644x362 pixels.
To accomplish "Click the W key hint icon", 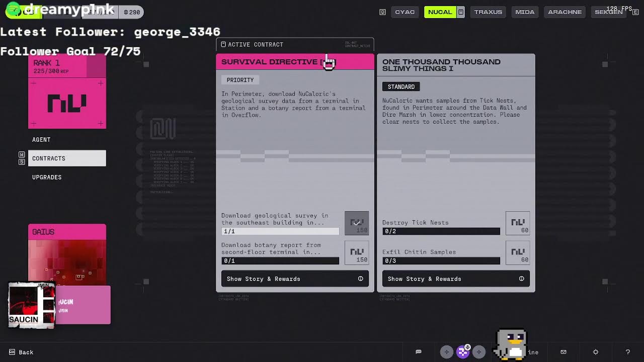I will point(22,154).
